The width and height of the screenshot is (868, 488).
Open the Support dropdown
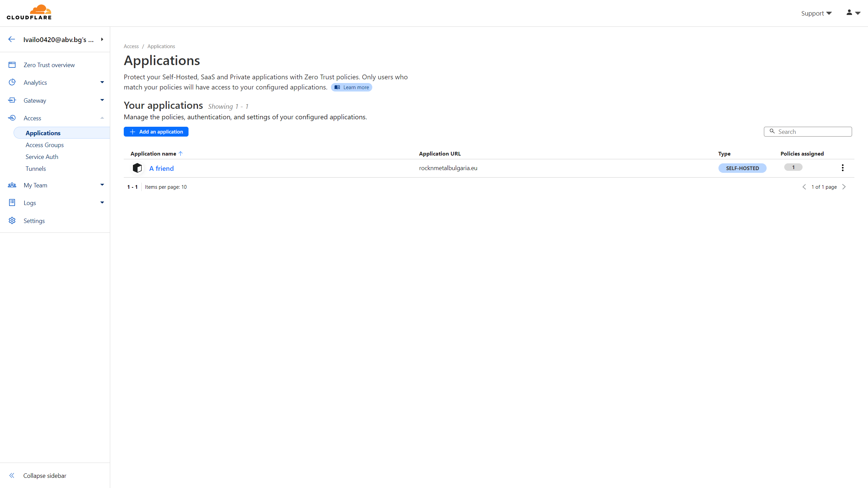(816, 13)
